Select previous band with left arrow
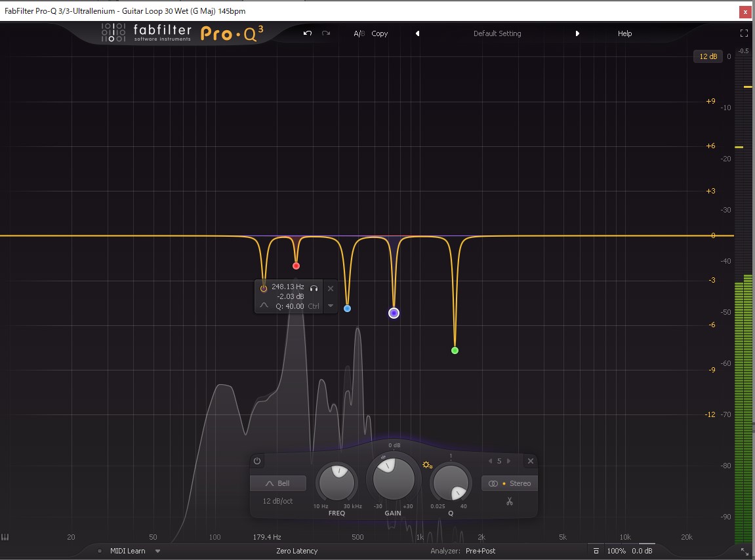Image resolution: width=755 pixels, height=560 pixels. coord(490,461)
